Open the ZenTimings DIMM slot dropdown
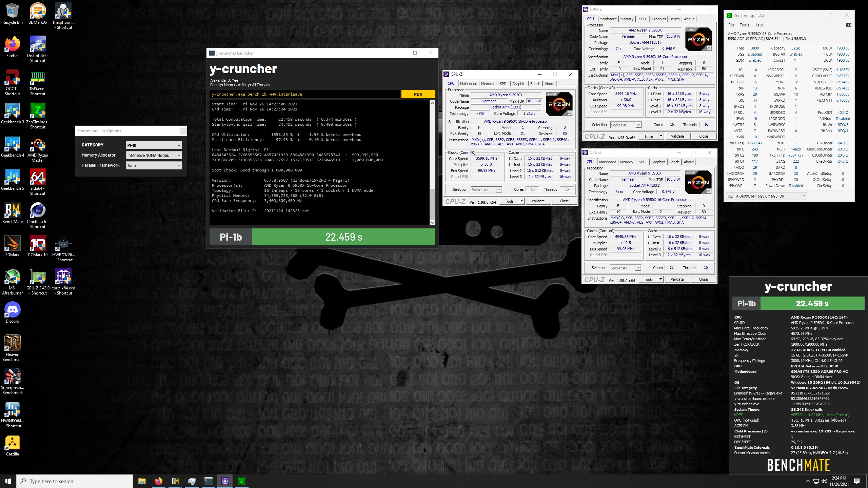The height and width of the screenshot is (488, 868). click(766, 196)
